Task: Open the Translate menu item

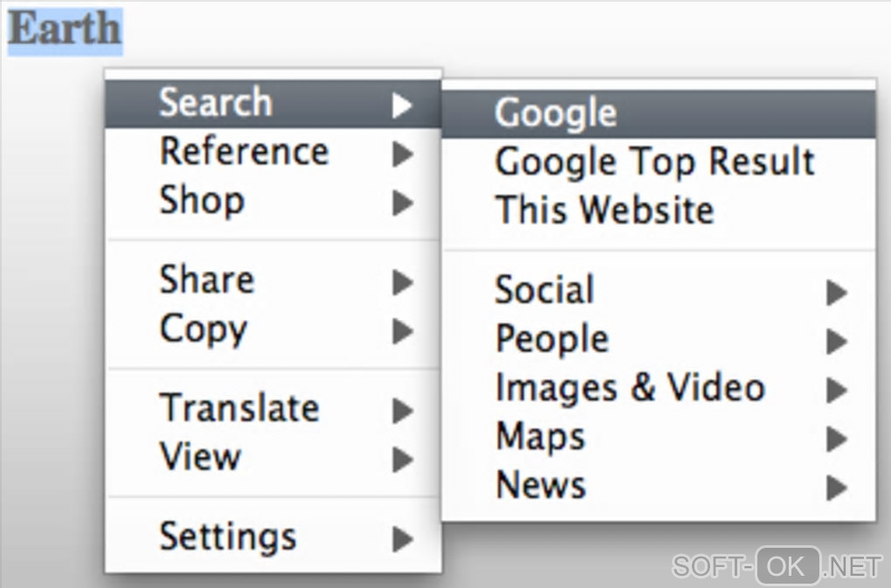Action: 238,408
